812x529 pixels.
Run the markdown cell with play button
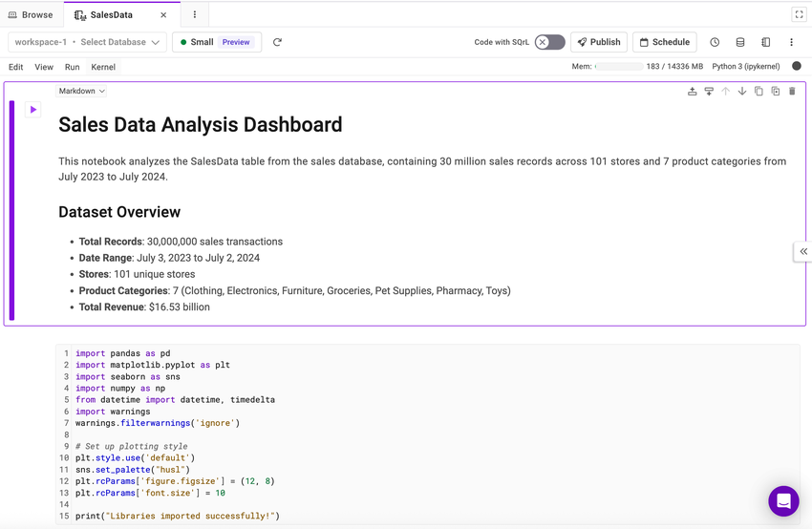33,110
